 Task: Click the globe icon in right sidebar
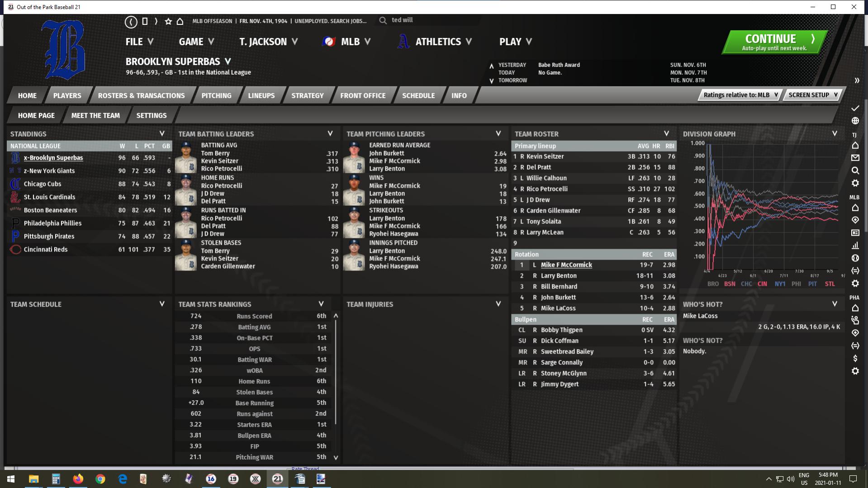tap(855, 121)
